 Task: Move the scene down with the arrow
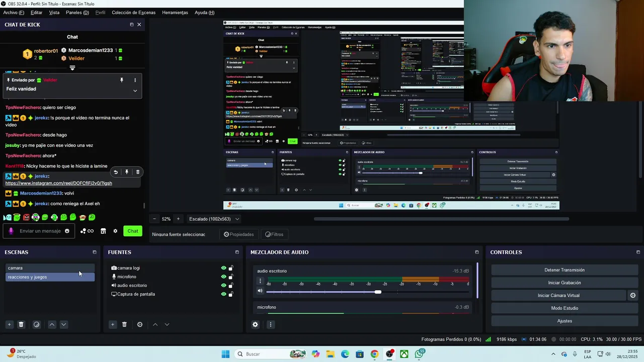[63, 325]
